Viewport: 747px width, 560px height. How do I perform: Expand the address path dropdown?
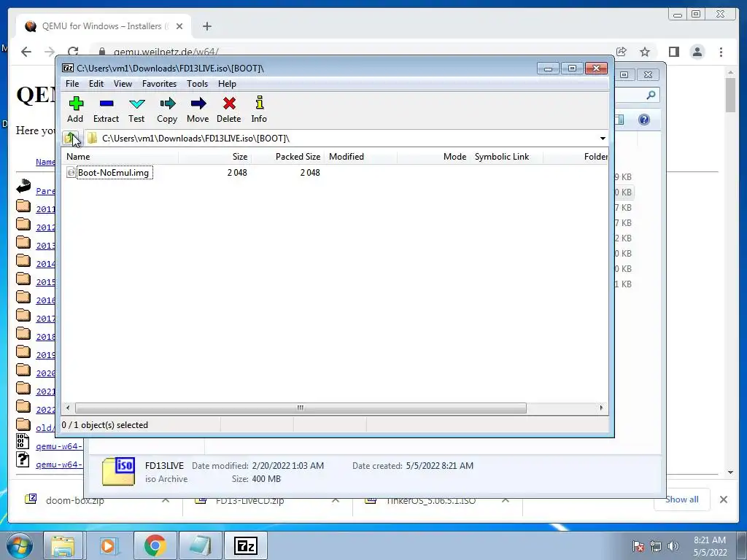coord(603,139)
